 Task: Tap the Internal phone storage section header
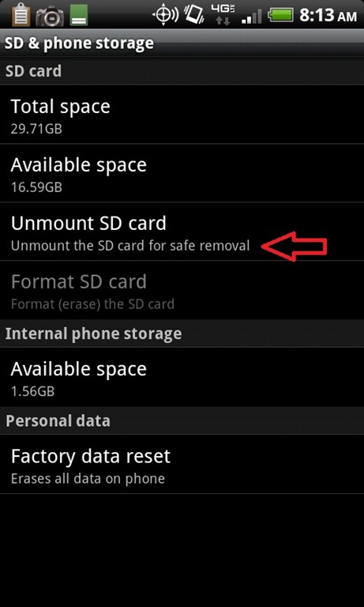tap(182, 334)
